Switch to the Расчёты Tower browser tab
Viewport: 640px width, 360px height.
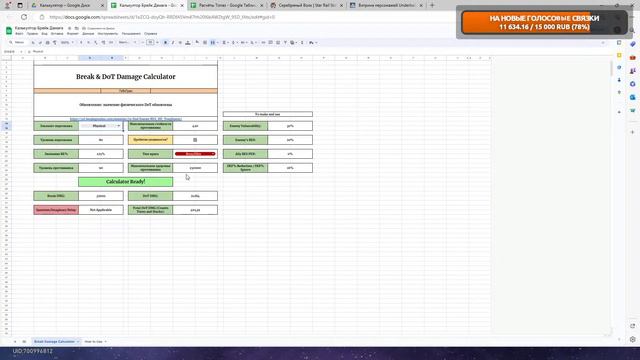click(228, 5)
